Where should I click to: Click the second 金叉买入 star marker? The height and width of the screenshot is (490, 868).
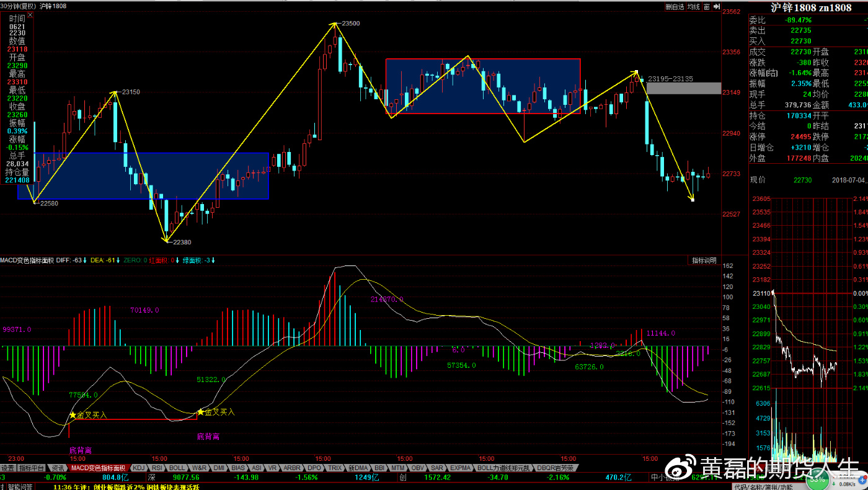200,412
